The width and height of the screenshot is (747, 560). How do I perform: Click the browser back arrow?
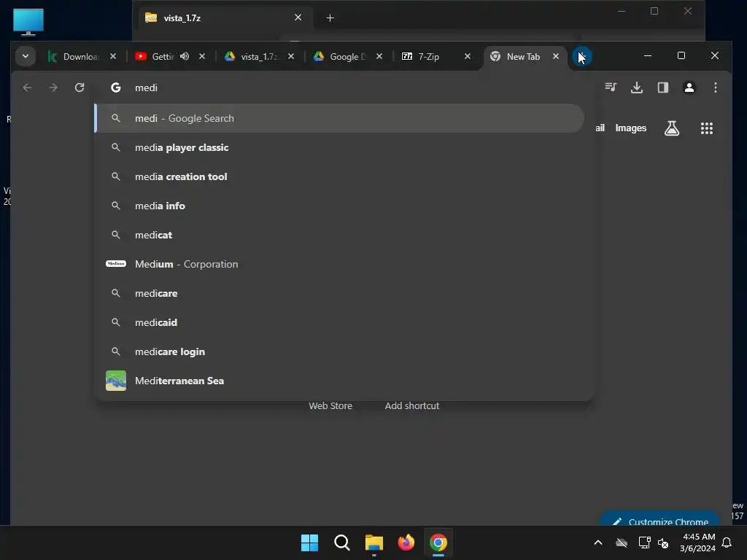[x=27, y=87]
